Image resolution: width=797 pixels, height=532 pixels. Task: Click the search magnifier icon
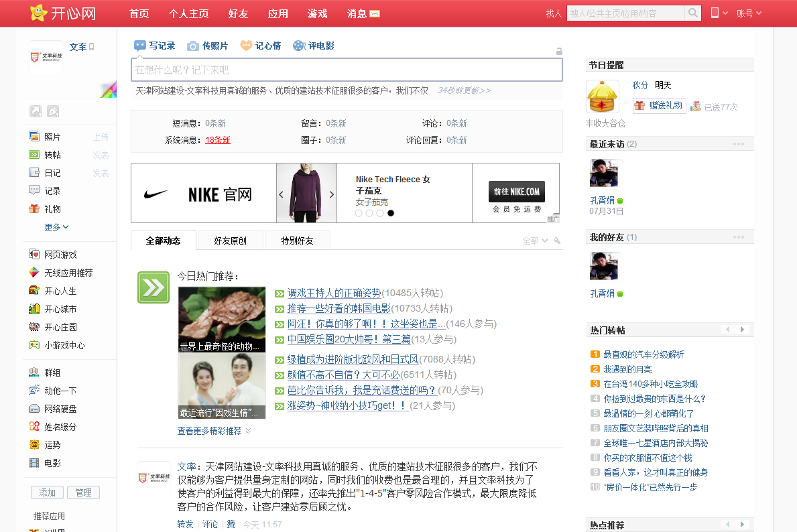[692, 13]
